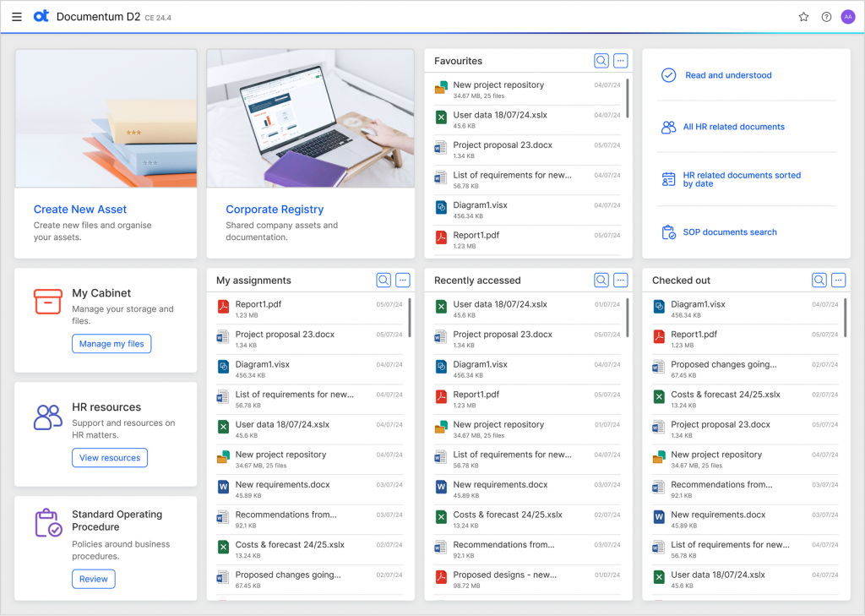This screenshot has width=865, height=616.
Task: Click search icon in Favourites widget
Action: pyautogui.click(x=601, y=61)
